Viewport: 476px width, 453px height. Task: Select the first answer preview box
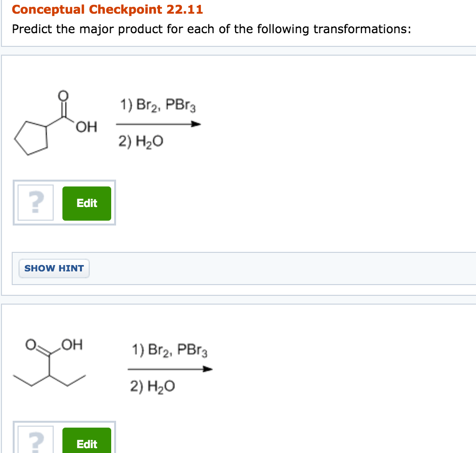[64, 203]
